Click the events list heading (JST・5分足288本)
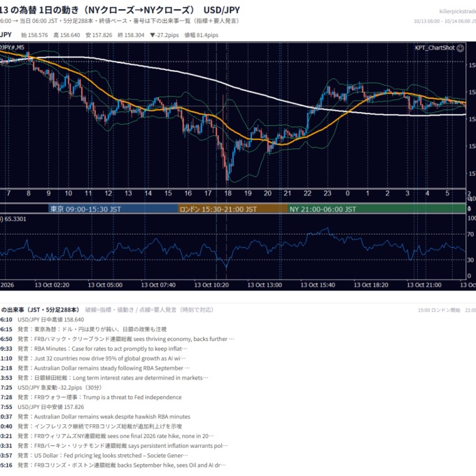The height and width of the screenshot is (476, 476). coord(40,309)
